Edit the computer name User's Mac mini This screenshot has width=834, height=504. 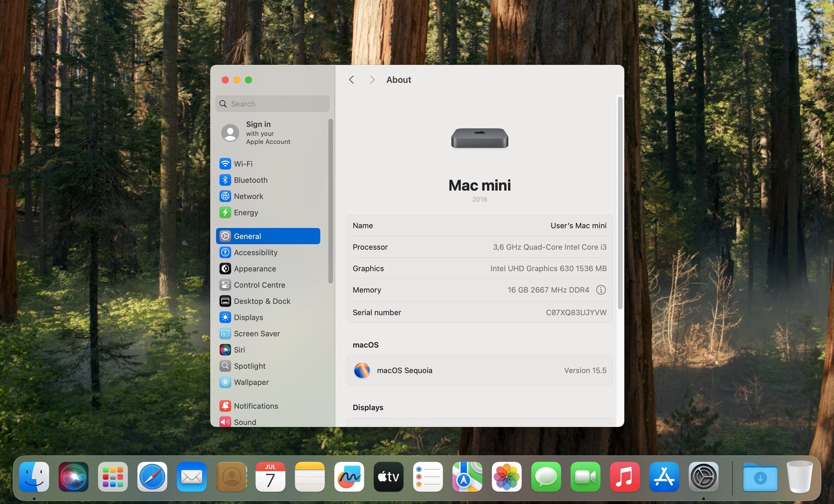578,226
